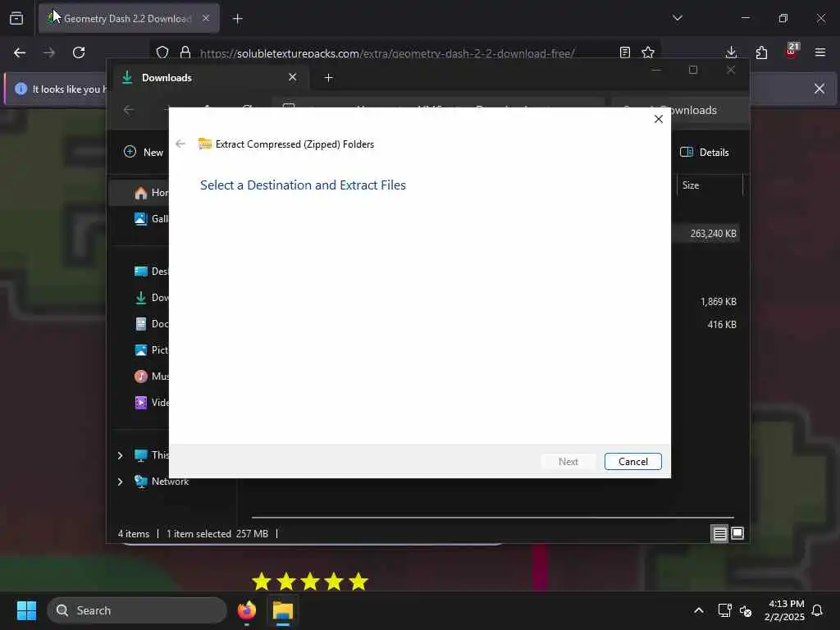The image size is (840, 630).
Task: Click the info icon in notification bar
Action: (21, 89)
